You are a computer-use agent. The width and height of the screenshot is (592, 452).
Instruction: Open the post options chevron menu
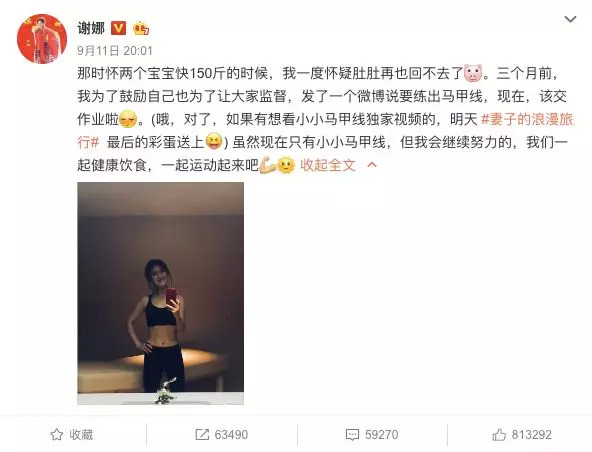(x=570, y=19)
